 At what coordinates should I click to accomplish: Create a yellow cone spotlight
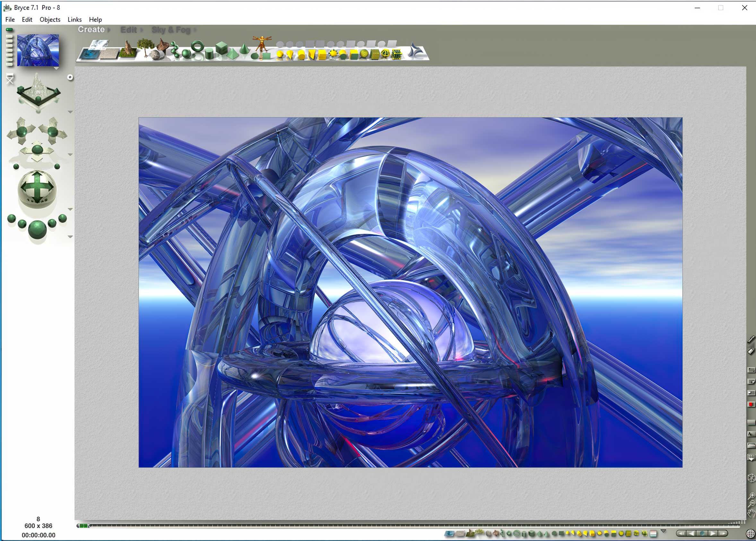click(290, 55)
